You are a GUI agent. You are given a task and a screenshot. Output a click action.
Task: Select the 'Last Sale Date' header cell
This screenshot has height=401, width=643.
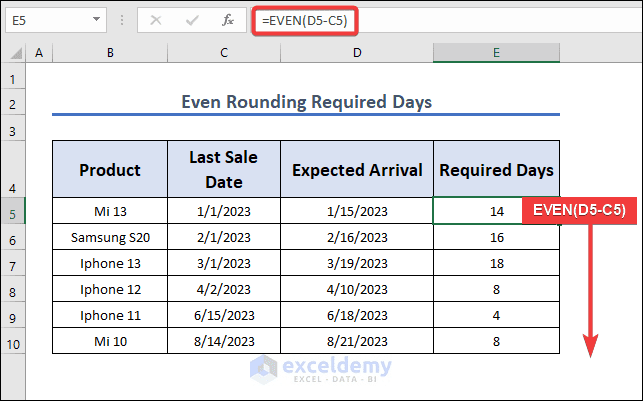[x=224, y=169]
